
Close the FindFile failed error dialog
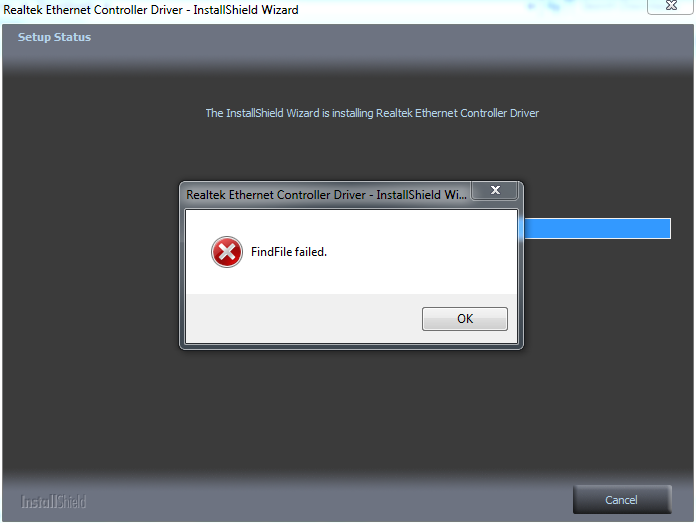point(494,190)
